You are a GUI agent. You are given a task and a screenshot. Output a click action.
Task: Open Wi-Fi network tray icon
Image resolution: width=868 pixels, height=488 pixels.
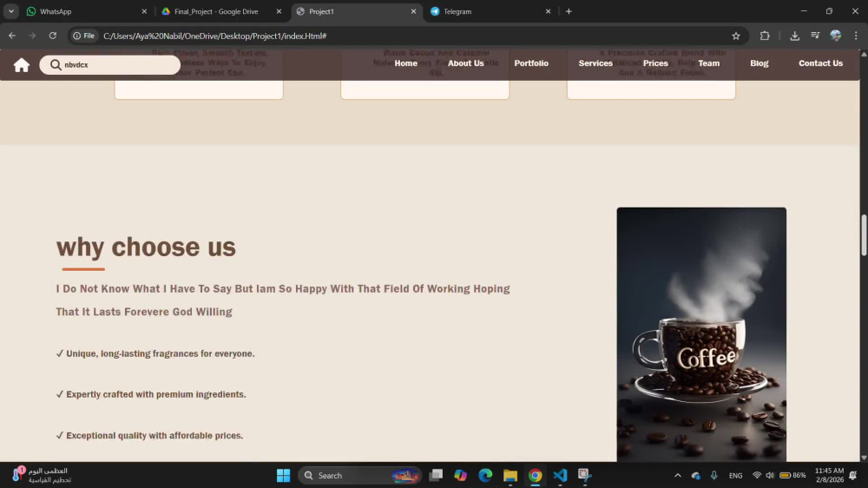(757, 475)
